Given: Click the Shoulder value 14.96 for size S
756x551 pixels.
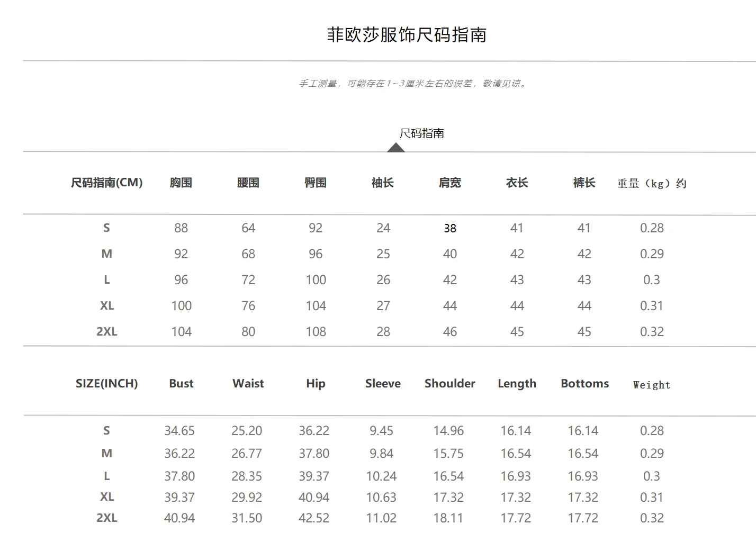Looking at the screenshot, I should [x=448, y=431].
